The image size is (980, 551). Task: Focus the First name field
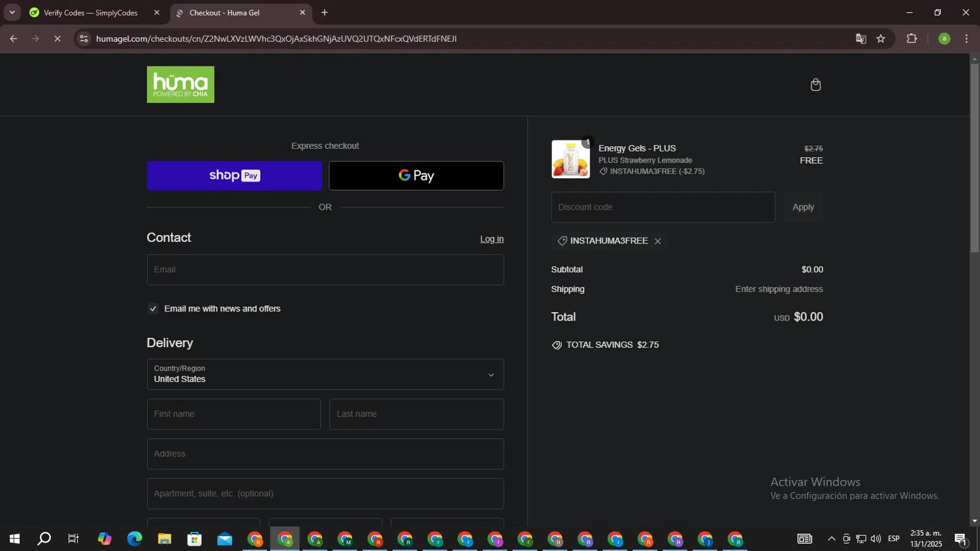234,414
